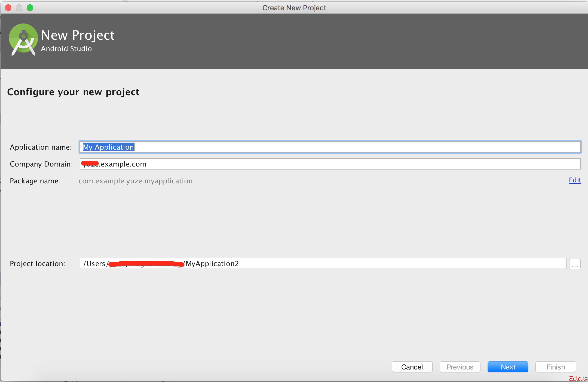Image resolution: width=588 pixels, height=382 pixels.
Task: Click the red close window button
Action: click(x=8, y=8)
